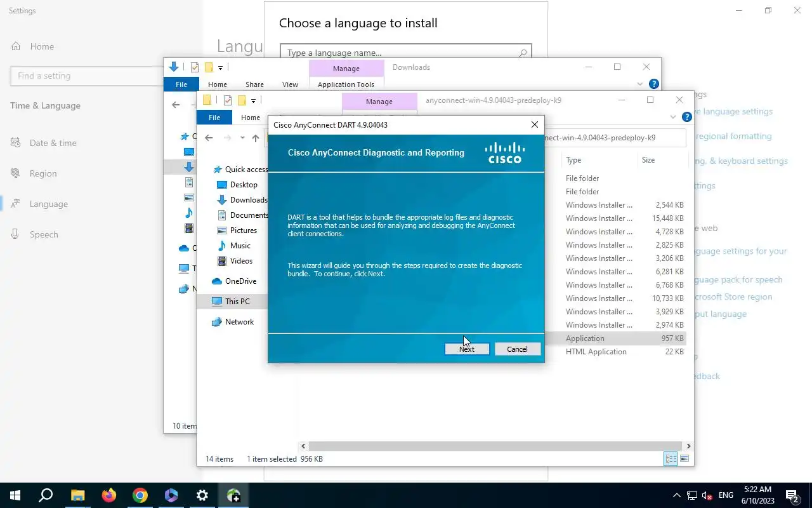The image size is (812, 508).
Task: Click the horizontal scrollbar's right arrow
Action: (688, 446)
